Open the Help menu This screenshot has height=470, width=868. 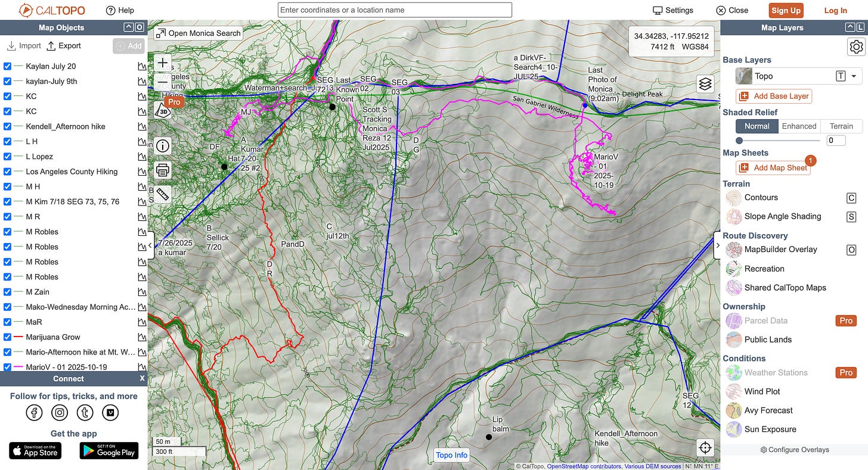click(x=120, y=10)
